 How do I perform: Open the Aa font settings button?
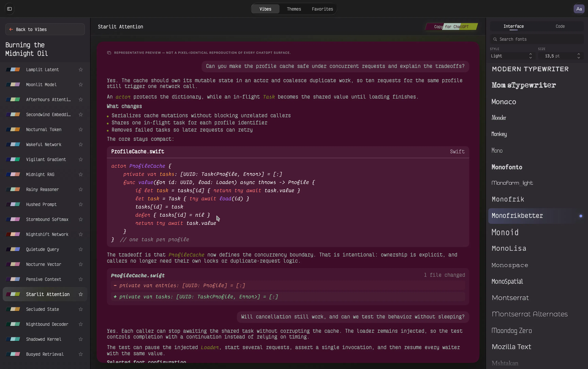579,9
